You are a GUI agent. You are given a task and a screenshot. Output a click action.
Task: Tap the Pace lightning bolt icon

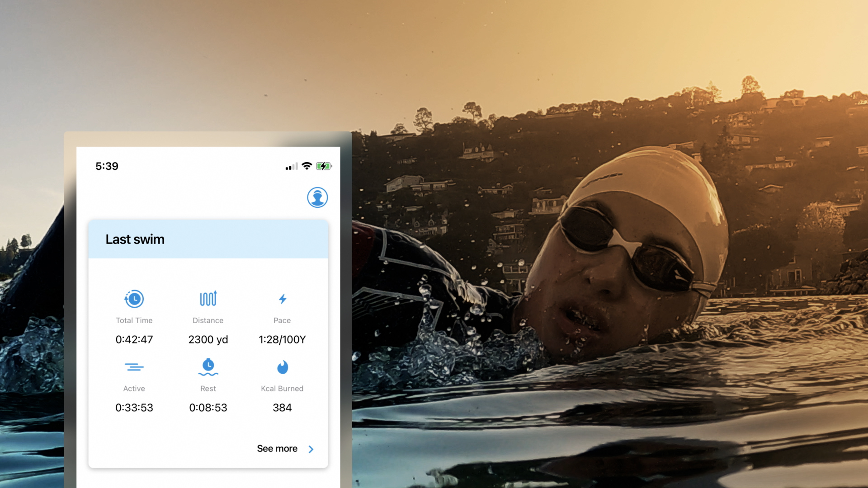pos(282,299)
